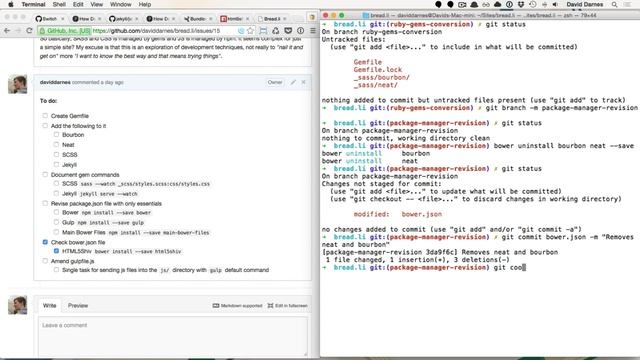Check the Revise package.json file task

pos(45,203)
